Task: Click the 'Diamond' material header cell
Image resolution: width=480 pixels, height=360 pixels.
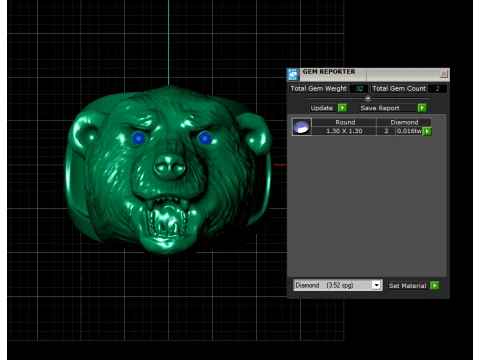Action: pyautogui.click(x=404, y=122)
